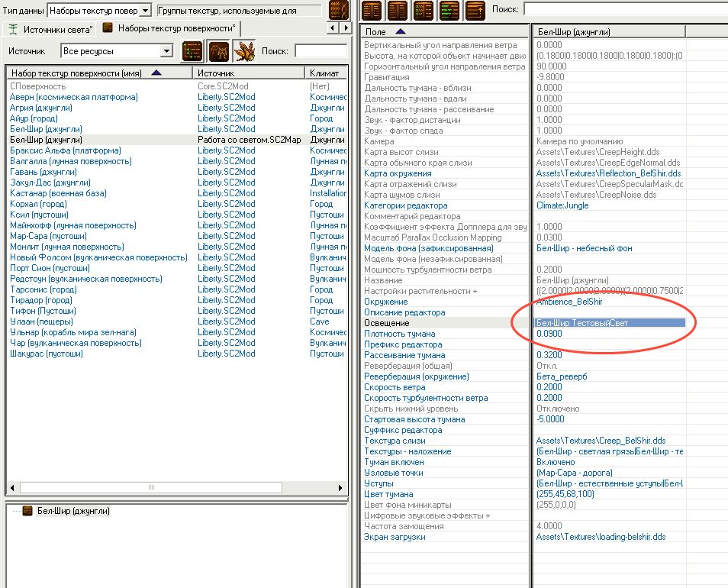Click the Цвет тумана value (255,45,68,100)
This screenshot has width=728, height=588.
[565, 494]
